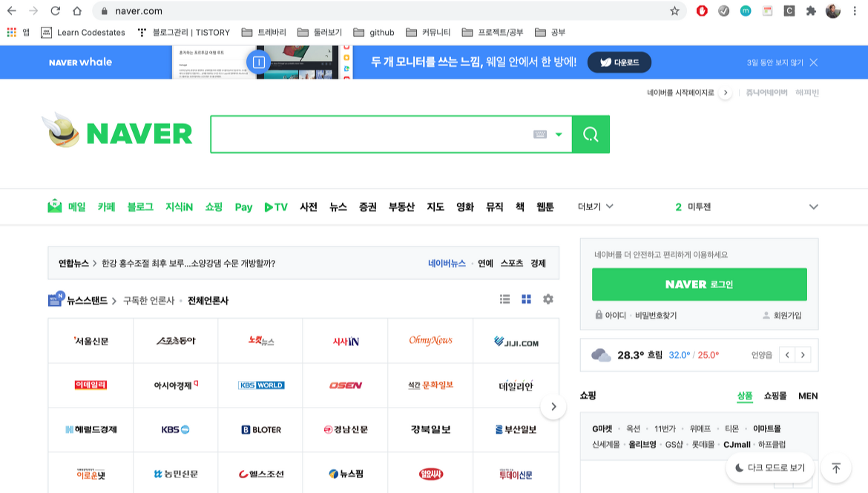
Task: Click the previous weather location arrow
Action: coord(787,355)
